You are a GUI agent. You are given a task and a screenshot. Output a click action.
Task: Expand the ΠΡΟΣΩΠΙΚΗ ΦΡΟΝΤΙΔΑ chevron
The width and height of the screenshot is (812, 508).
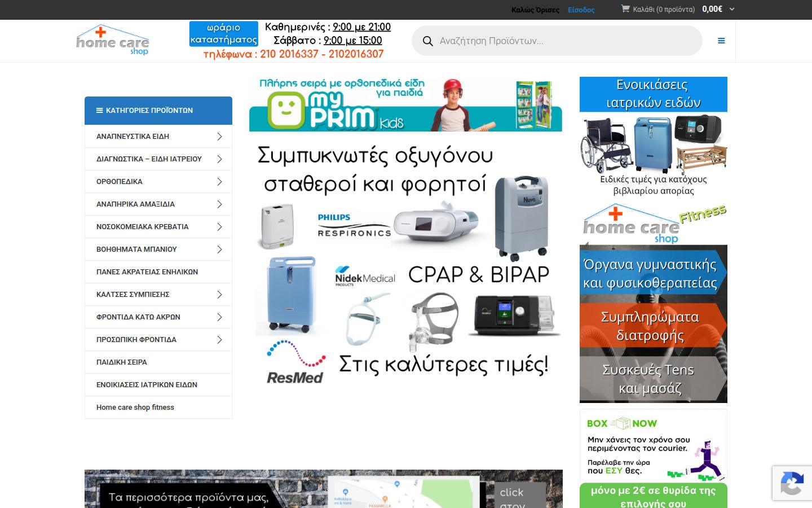tap(219, 340)
